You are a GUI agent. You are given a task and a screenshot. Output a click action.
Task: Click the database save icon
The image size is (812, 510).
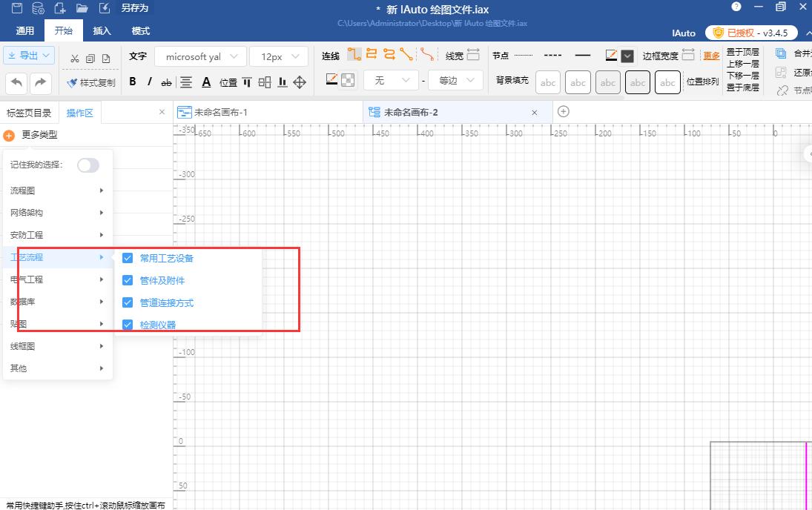coord(39,7)
